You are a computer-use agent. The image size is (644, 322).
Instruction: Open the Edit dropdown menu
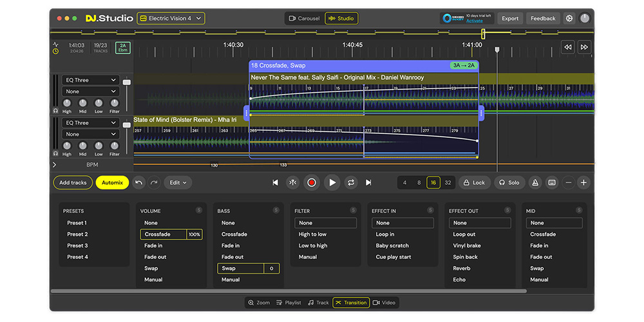pyautogui.click(x=178, y=183)
